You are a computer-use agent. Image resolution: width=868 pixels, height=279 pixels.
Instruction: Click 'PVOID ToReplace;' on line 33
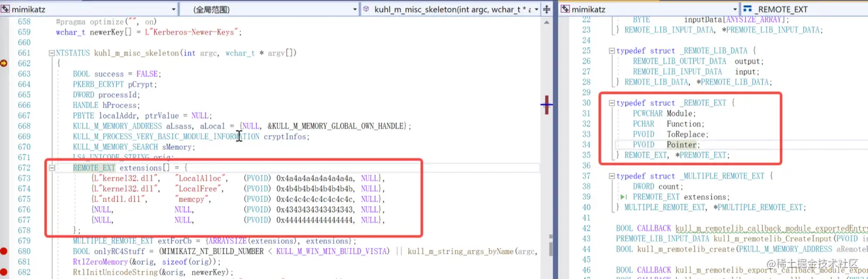671,134
